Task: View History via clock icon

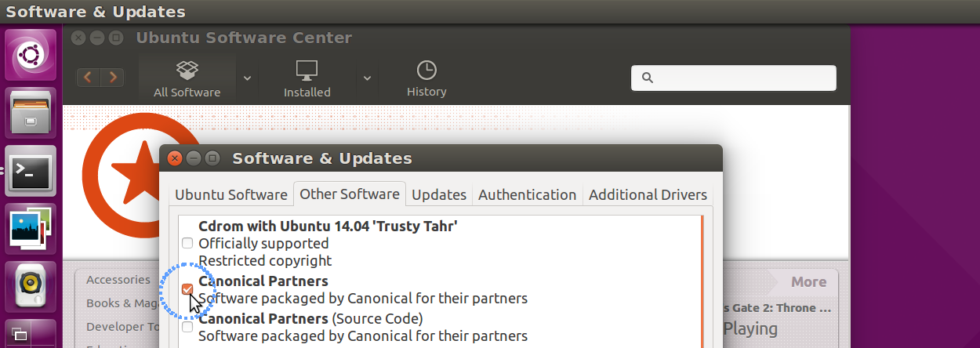Action: click(426, 71)
